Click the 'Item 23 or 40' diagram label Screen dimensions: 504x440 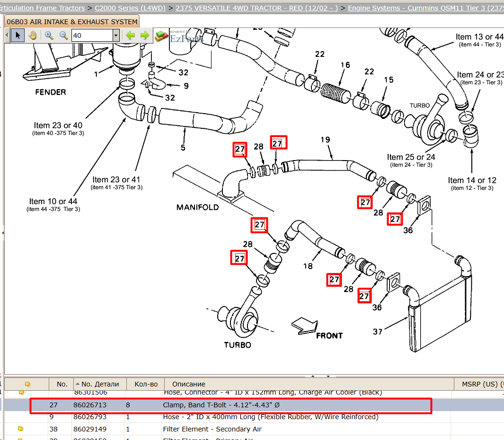58,125
